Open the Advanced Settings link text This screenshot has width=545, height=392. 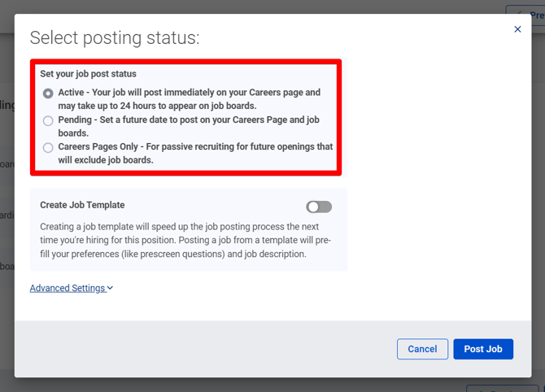pyautogui.click(x=68, y=288)
